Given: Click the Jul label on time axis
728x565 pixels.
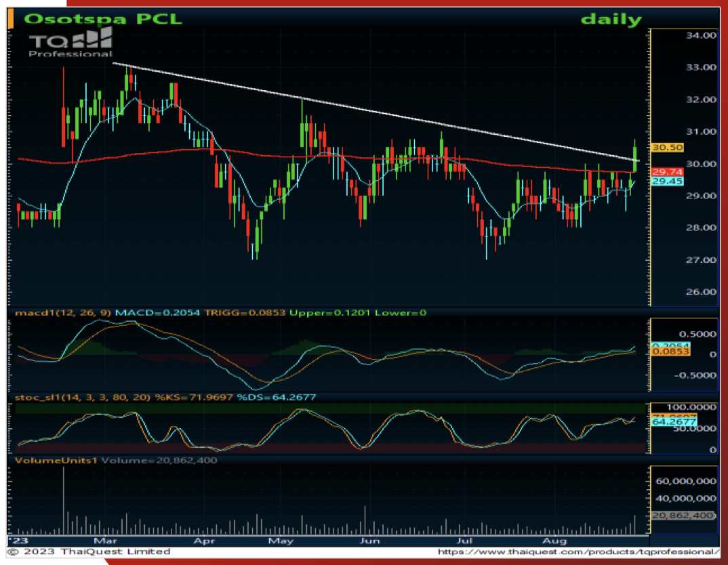Looking at the screenshot, I should click(464, 541).
